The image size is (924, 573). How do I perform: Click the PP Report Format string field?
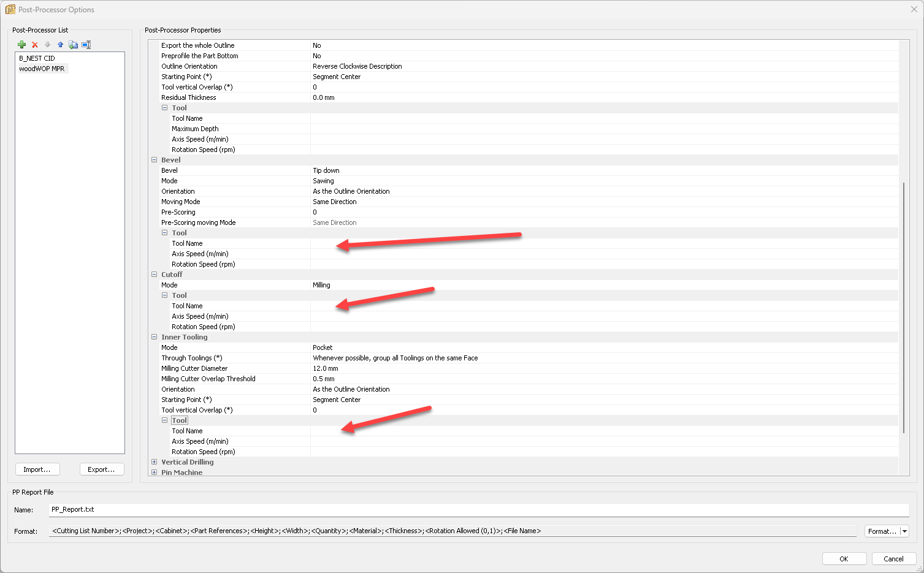click(452, 531)
